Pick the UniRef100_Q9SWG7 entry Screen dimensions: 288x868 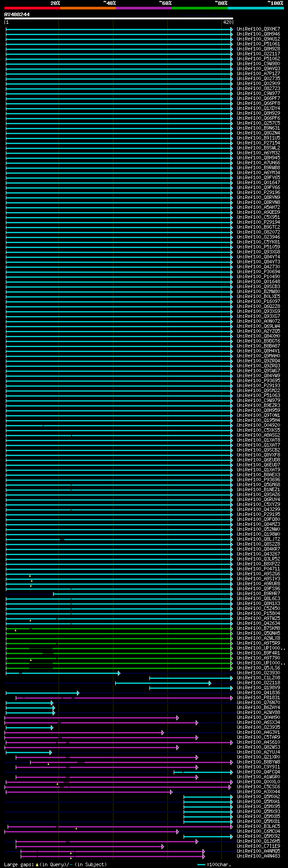coord(258,371)
